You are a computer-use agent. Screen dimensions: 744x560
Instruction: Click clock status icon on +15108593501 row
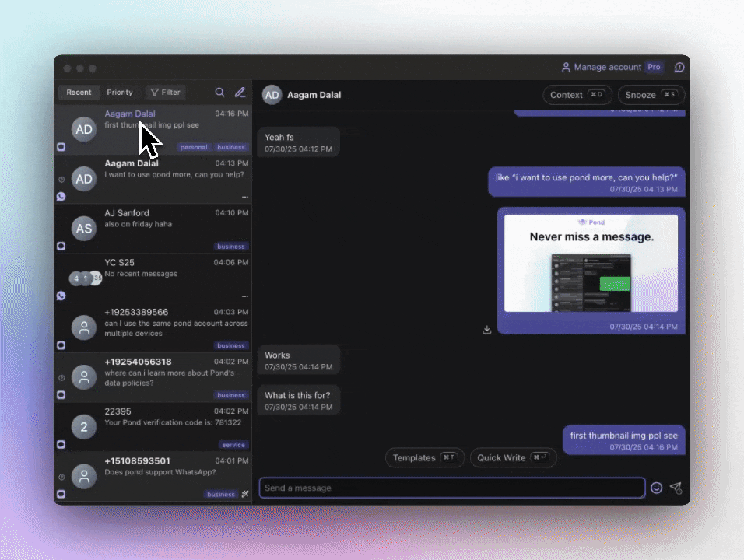(61, 477)
